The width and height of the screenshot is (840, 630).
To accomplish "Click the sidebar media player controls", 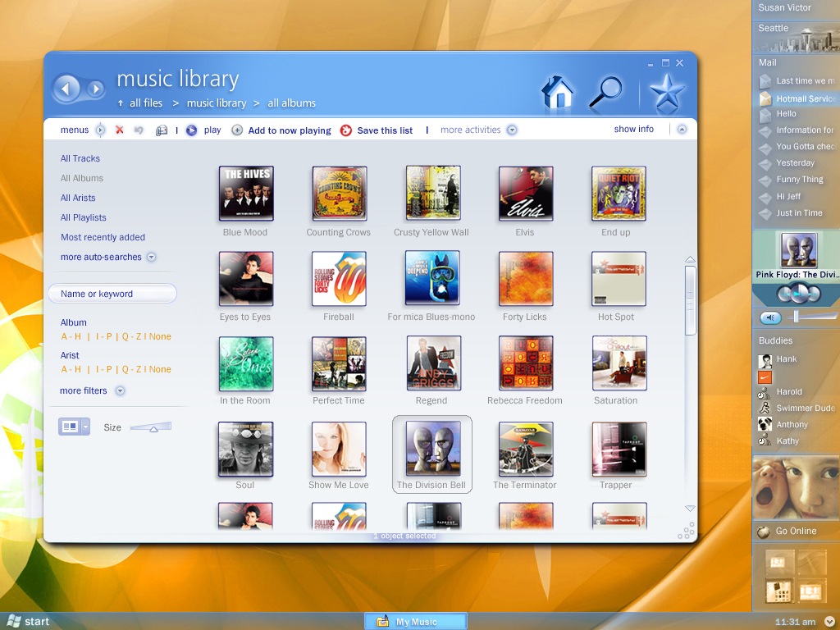I will [798, 294].
